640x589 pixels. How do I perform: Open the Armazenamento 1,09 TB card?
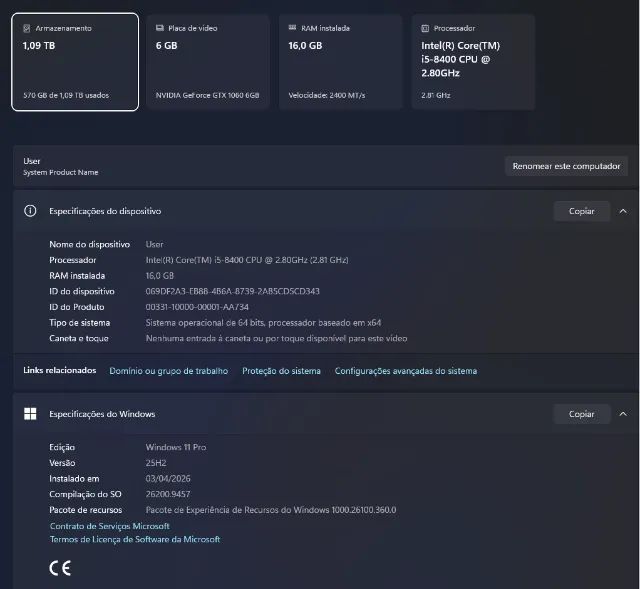[75, 62]
